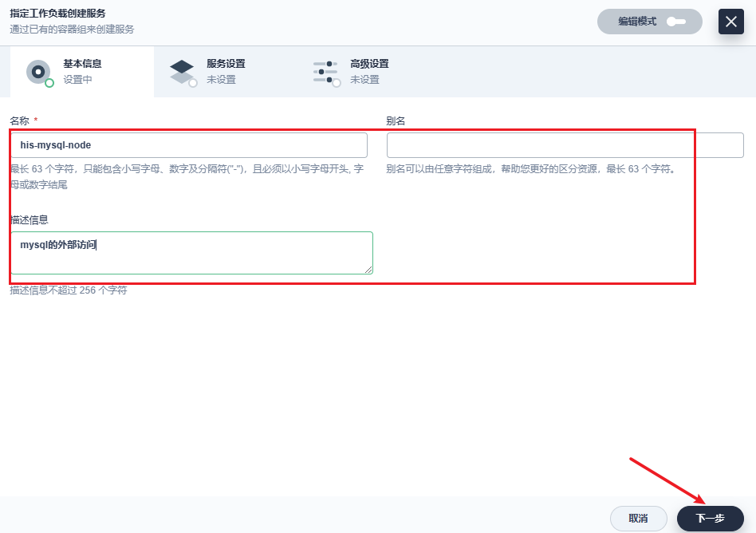Switch to the 服务设置 step
This screenshot has width=756, height=533.
pos(225,64)
